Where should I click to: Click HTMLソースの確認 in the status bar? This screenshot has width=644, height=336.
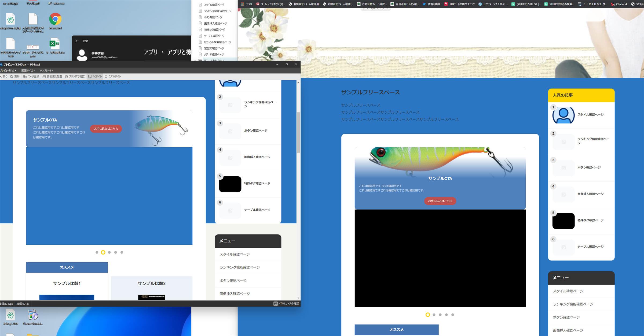pyautogui.click(x=286, y=304)
